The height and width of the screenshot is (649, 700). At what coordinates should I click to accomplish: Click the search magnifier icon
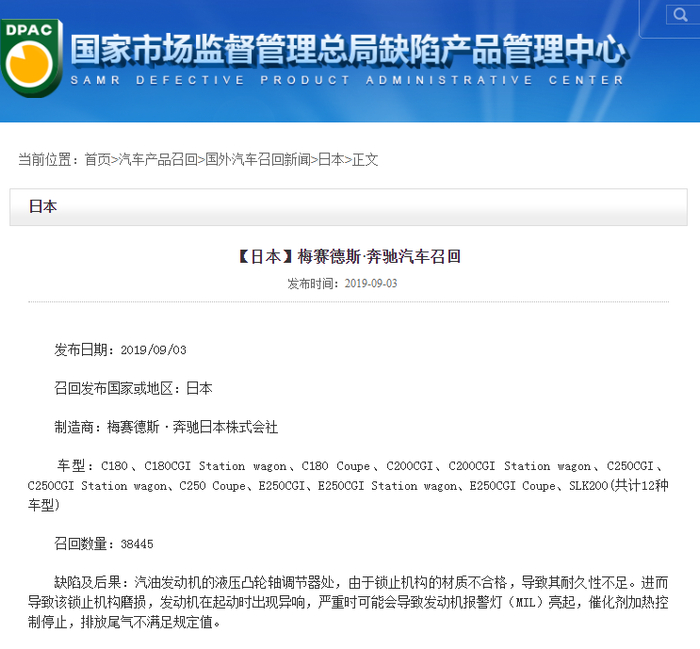point(680,15)
